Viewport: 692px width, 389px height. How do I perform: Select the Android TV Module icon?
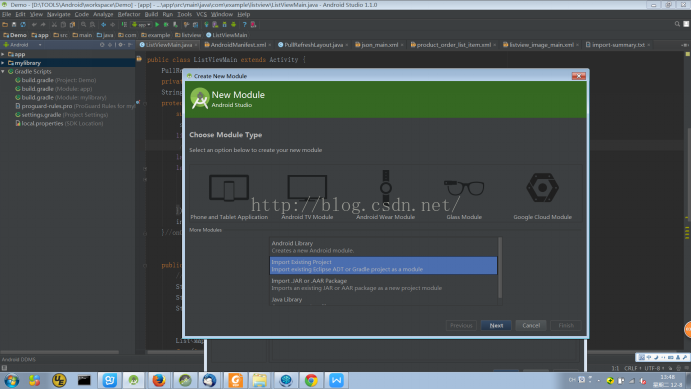307,188
